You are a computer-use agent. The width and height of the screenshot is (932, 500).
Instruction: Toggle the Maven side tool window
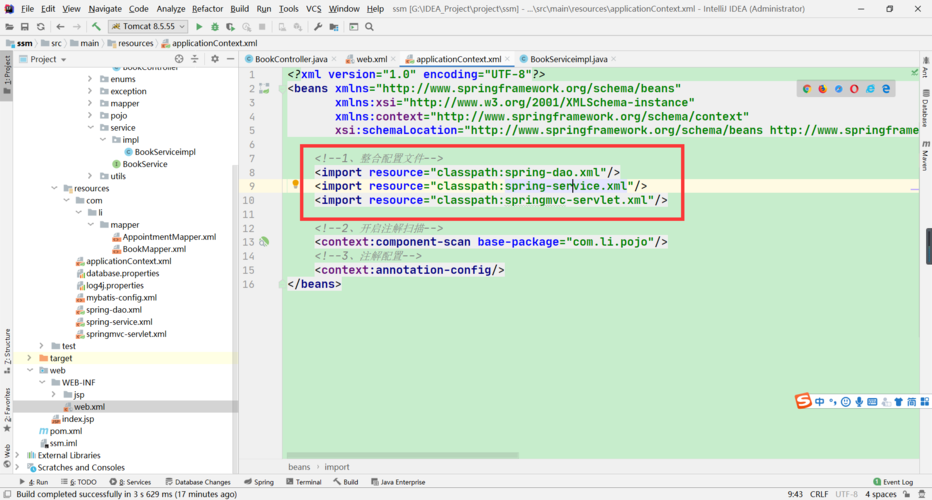click(926, 156)
